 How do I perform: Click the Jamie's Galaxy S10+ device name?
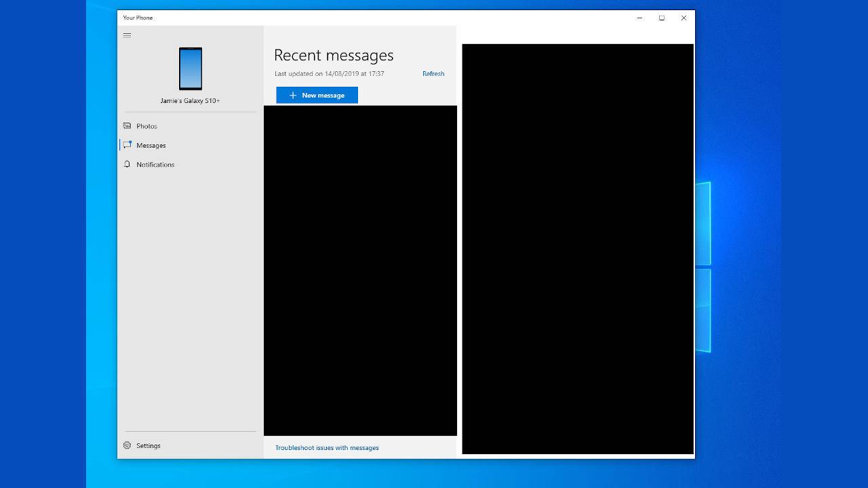click(190, 100)
